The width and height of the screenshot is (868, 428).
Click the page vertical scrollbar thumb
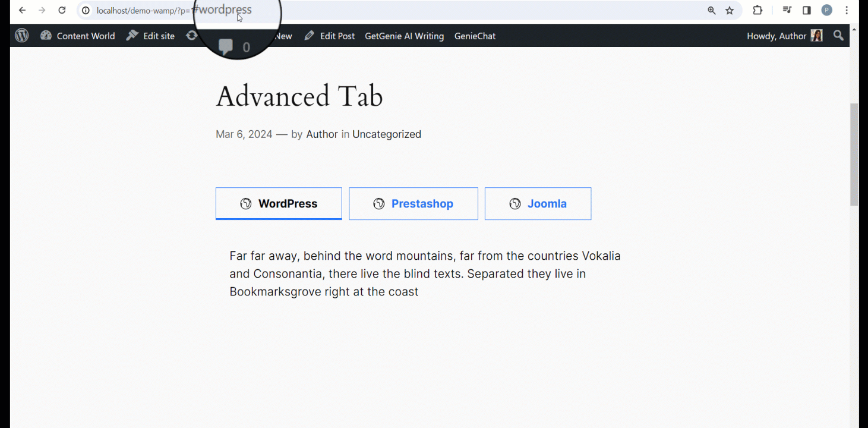click(x=854, y=155)
